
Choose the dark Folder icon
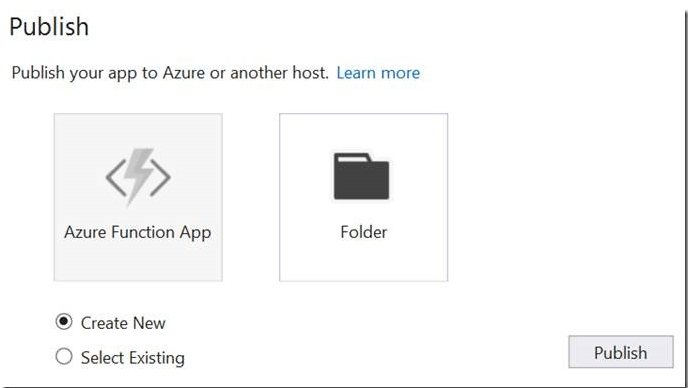tap(361, 176)
